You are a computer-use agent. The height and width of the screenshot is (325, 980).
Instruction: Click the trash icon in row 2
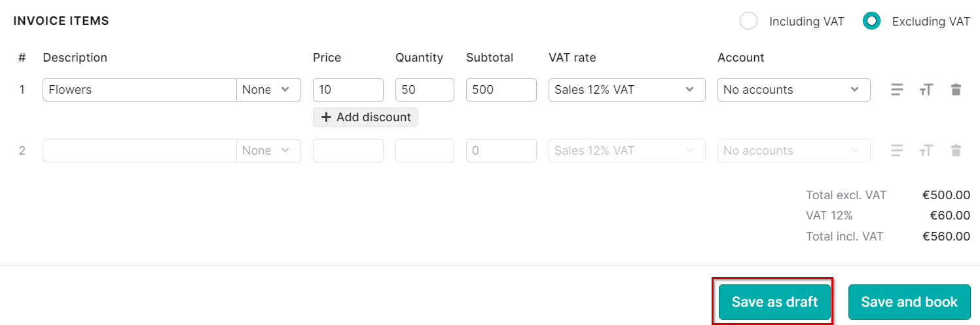pos(956,151)
